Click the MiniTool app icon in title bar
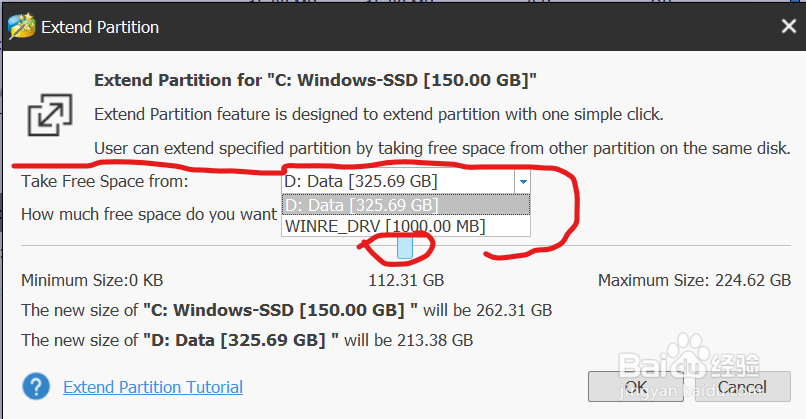The image size is (806, 419). click(x=21, y=27)
